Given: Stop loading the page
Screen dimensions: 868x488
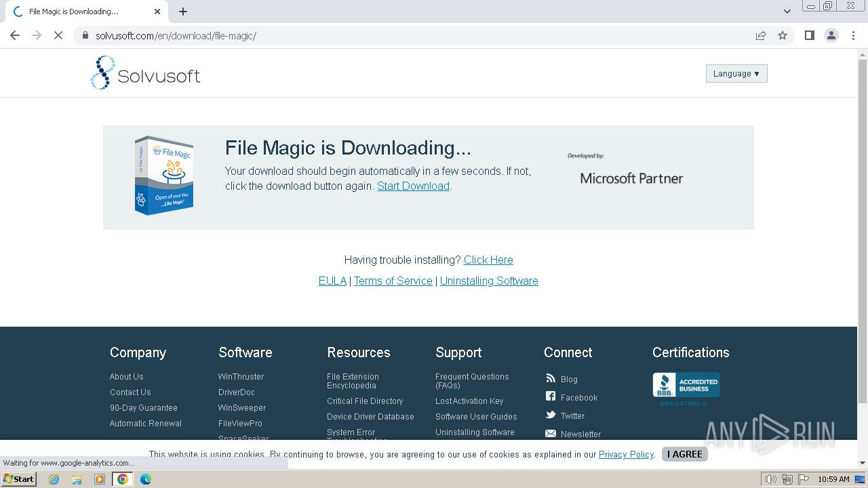Looking at the screenshot, I should coord(58,35).
